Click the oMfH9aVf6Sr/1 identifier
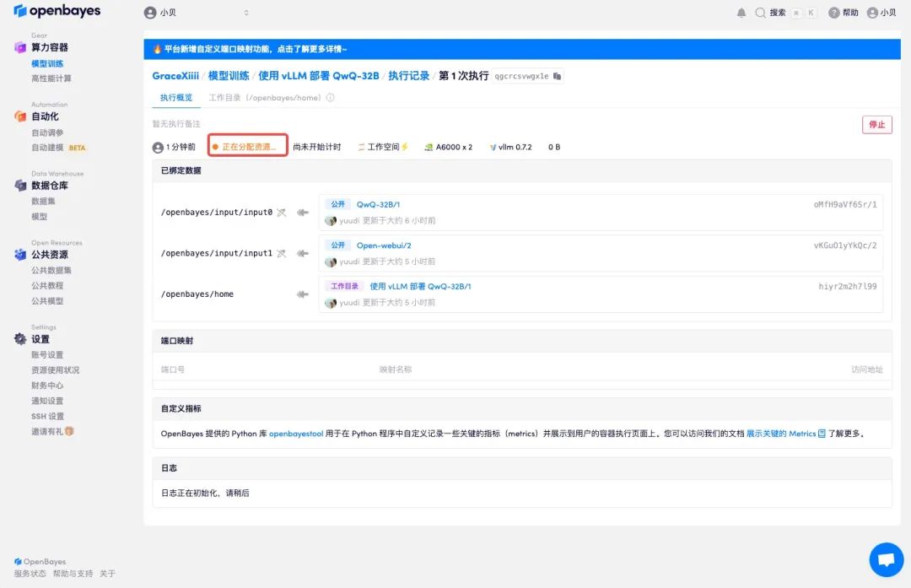This screenshot has height=588, width=911. tap(845, 204)
